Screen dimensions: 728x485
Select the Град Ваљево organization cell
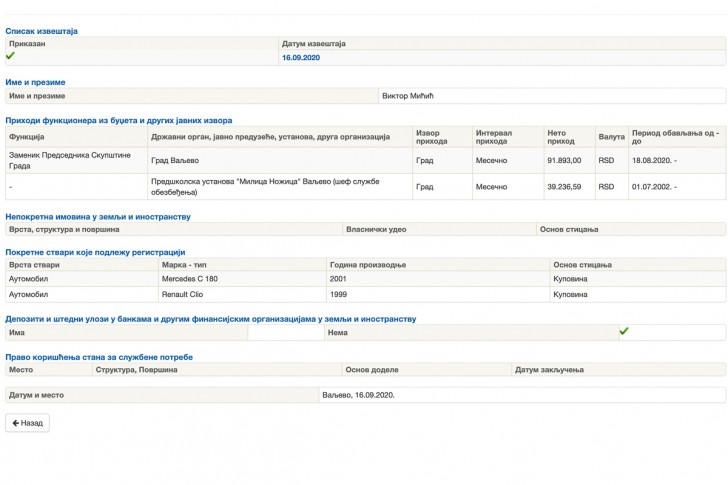280,161
